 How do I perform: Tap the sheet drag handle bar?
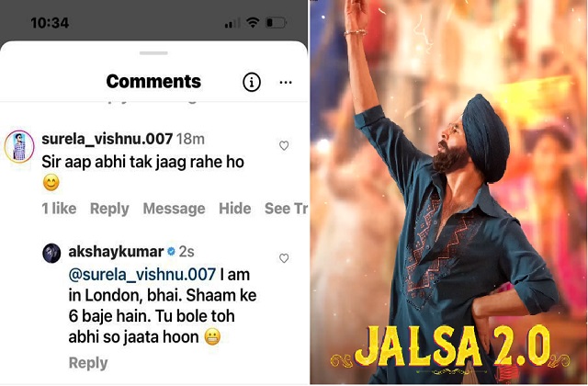(153, 53)
